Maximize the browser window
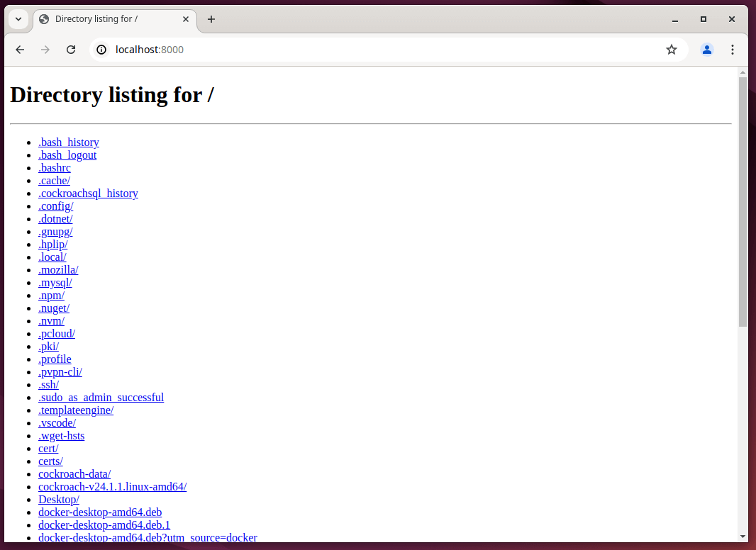Viewport: 756px width, 550px height. point(704,19)
